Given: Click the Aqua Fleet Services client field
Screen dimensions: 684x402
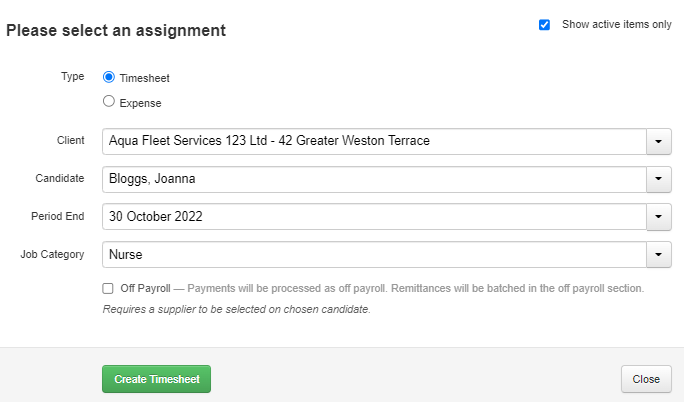Looking at the screenshot, I should (374, 141).
